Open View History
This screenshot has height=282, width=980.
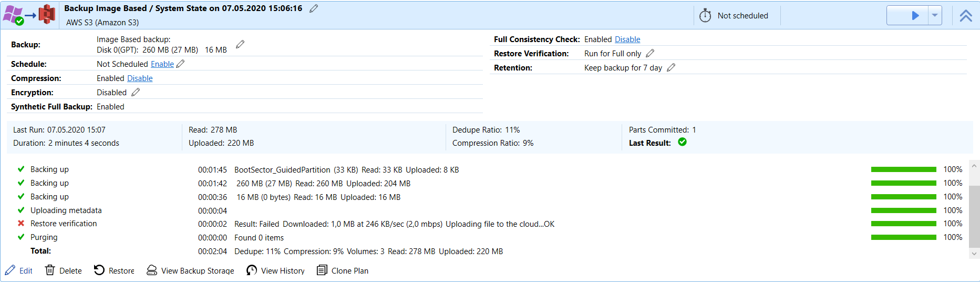pyautogui.click(x=276, y=270)
